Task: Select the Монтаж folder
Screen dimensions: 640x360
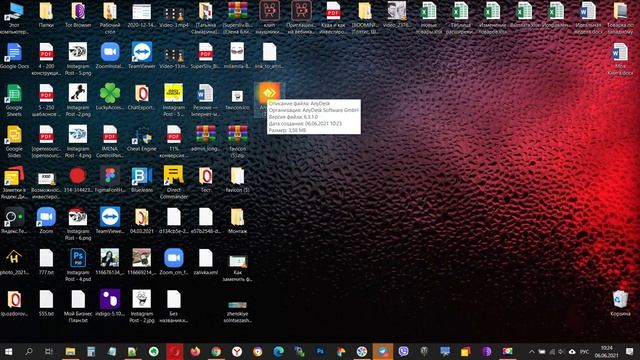Action: (237, 217)
